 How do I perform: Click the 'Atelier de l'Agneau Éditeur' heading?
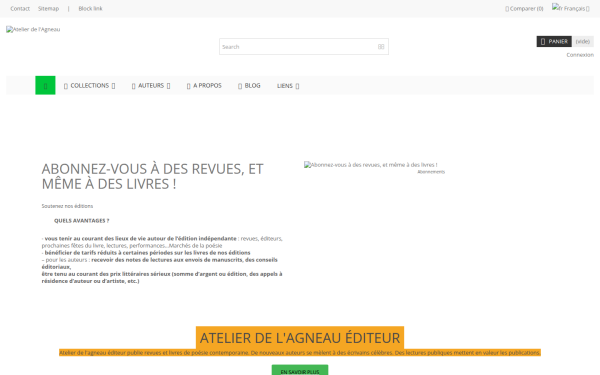pyautogui.click(x=300, y=338)
